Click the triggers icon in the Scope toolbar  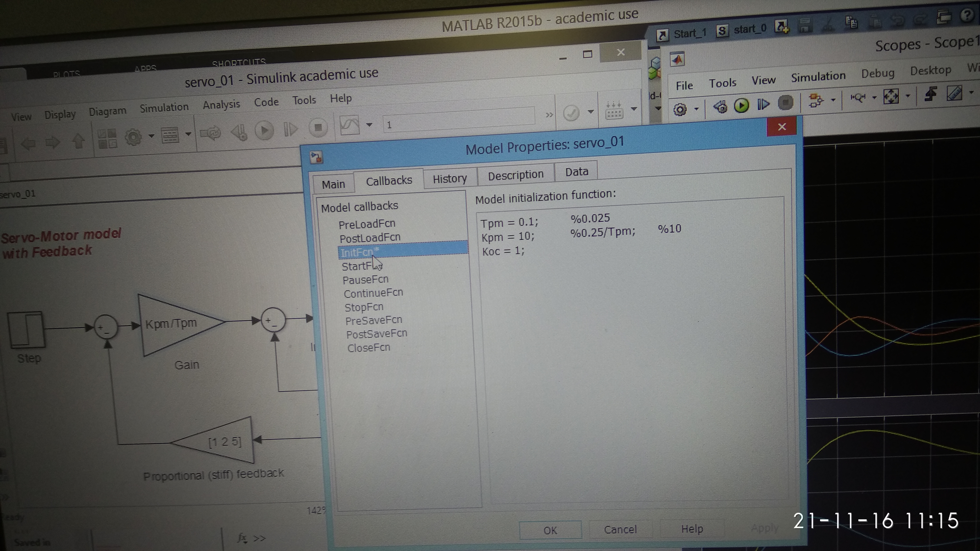pyautogui.click(x=931, y=94)
